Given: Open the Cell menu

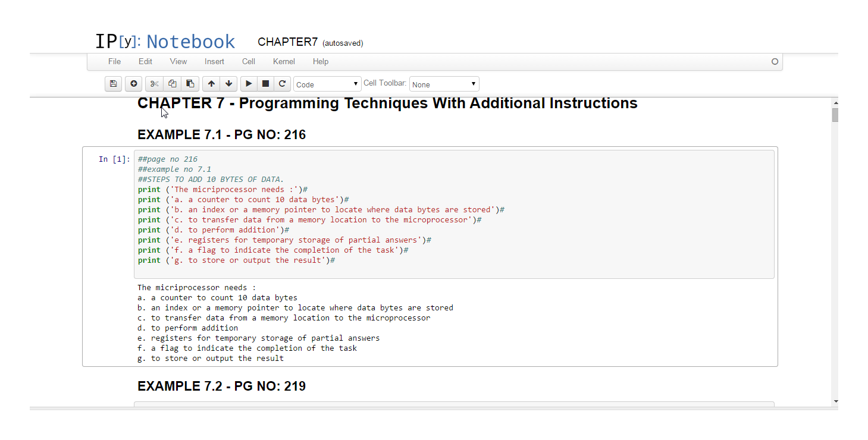Looking at the screenshot, I should click(x=249, y=61).
